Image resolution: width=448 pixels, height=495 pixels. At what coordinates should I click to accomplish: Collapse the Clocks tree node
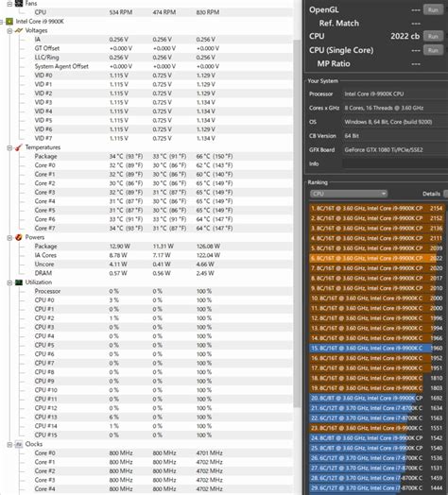click(x=9, y=445)
